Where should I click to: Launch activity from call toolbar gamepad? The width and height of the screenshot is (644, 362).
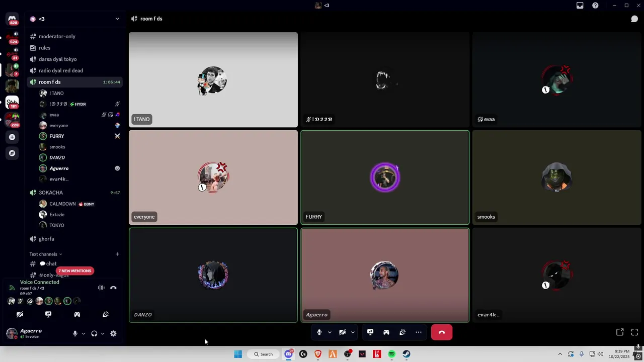click(x=386, y=332)
